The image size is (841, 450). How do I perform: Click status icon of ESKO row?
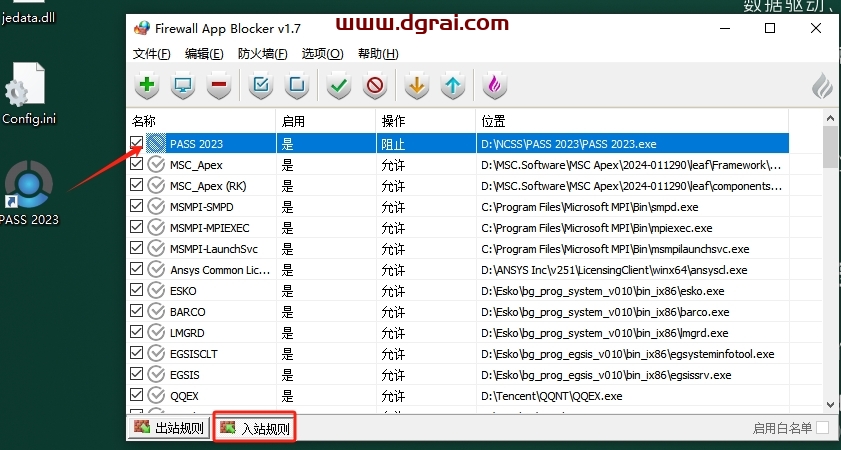point(156,291)
